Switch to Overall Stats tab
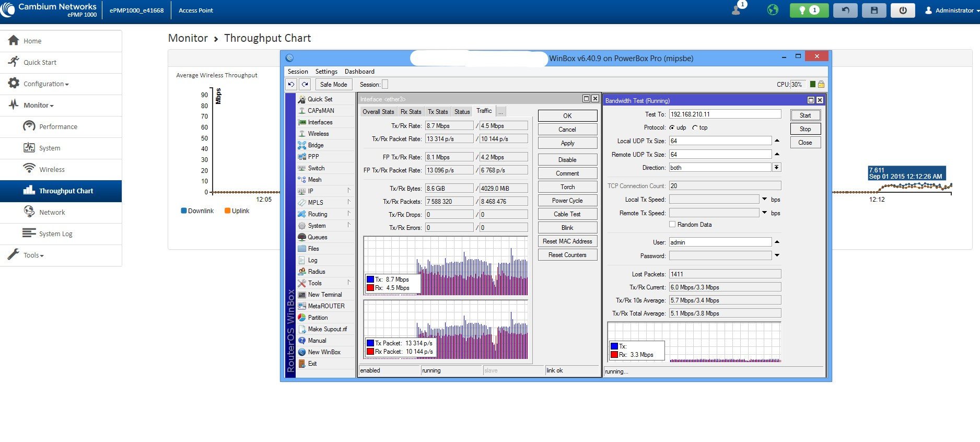The height and width of the screenshot is (442, 980). point(378,112)
